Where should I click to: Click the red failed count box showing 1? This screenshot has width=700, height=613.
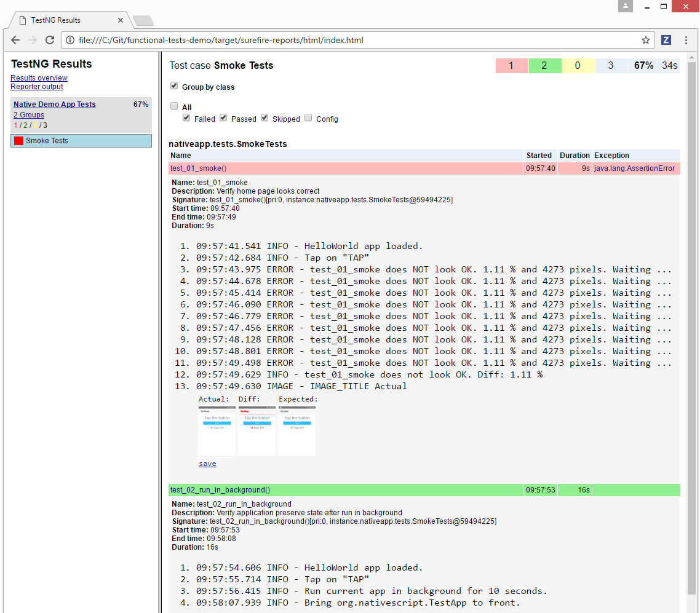coord(512,66)
